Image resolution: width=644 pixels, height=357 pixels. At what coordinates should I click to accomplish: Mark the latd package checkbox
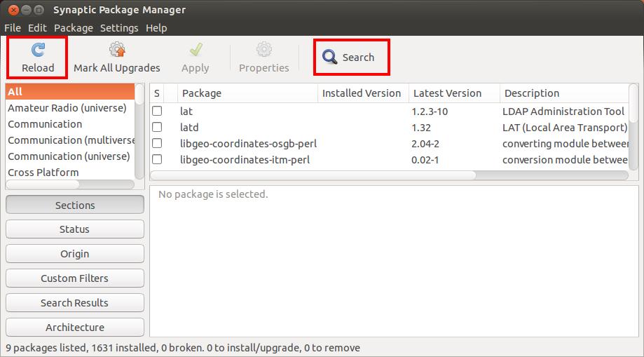[157, 128]
